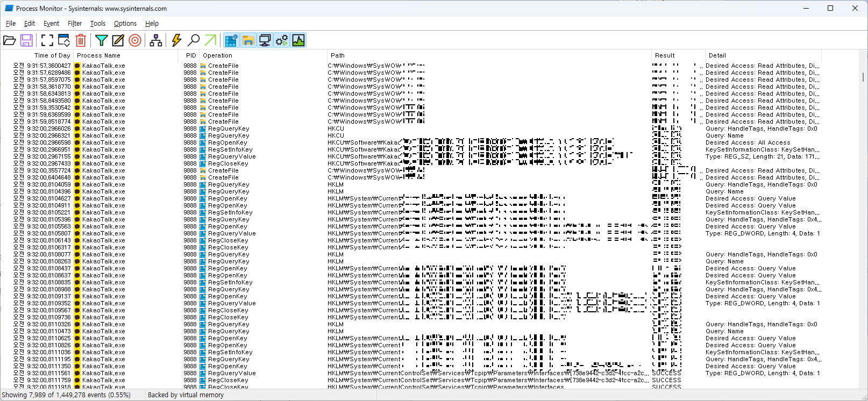This screenshot has width=868, height=401.
Task: Toggle Autoscroll in the toolbar
Action: coord(64,40)
